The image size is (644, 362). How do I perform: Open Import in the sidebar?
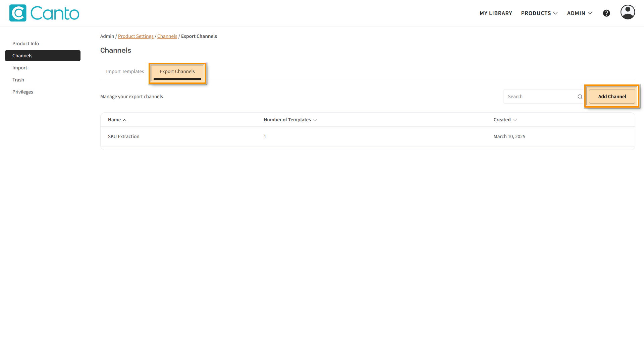click(20, 68)
